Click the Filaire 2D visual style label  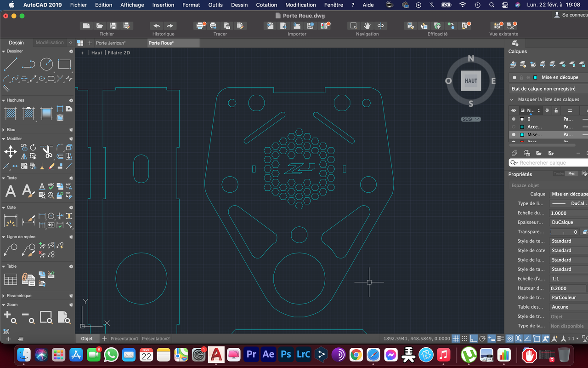click(x=119, y=53)
